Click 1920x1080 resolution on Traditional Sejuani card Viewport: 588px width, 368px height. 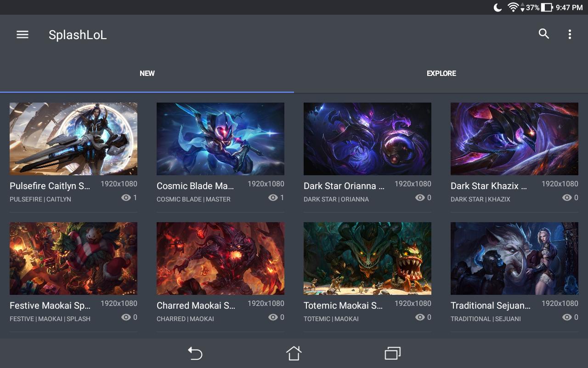[x=560, y=303]
